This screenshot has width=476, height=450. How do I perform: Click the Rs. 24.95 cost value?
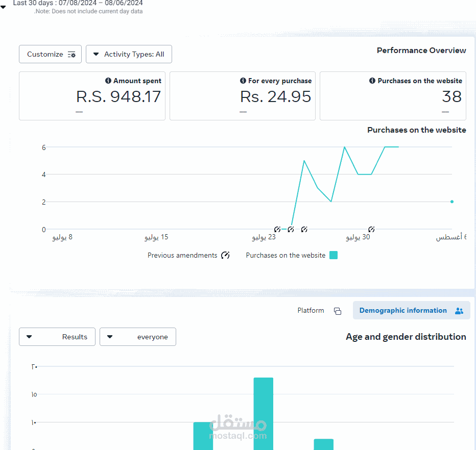pos(276,97)
